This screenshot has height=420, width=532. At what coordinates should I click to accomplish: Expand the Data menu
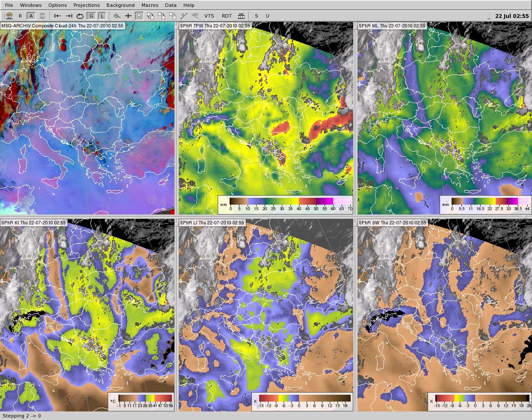171,5
